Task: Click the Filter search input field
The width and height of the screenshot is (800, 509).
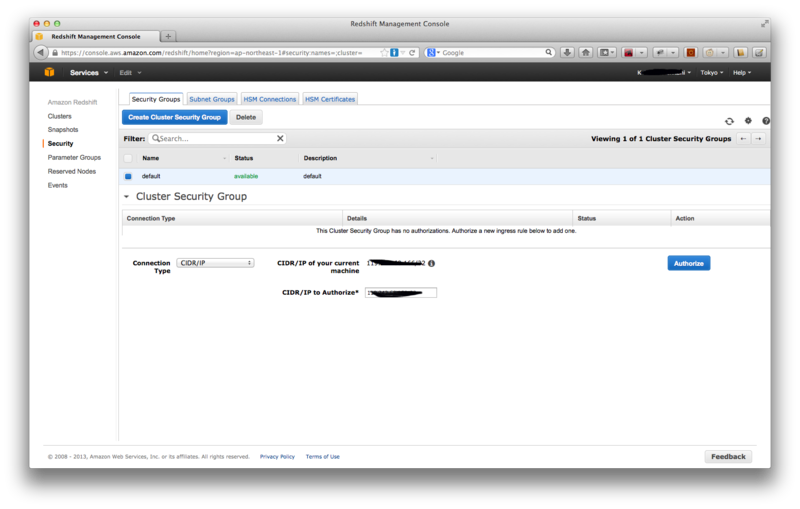Action: pos(217,138)
